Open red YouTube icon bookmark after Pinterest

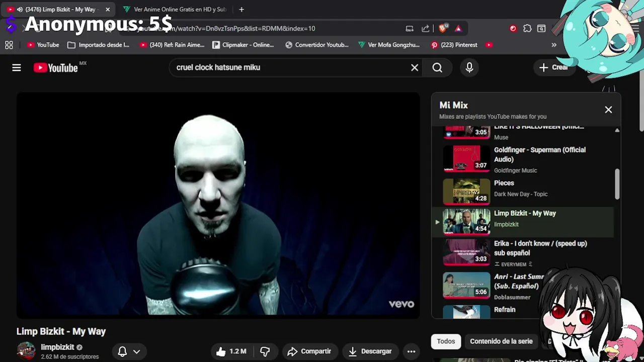click(x=489, y=45)
